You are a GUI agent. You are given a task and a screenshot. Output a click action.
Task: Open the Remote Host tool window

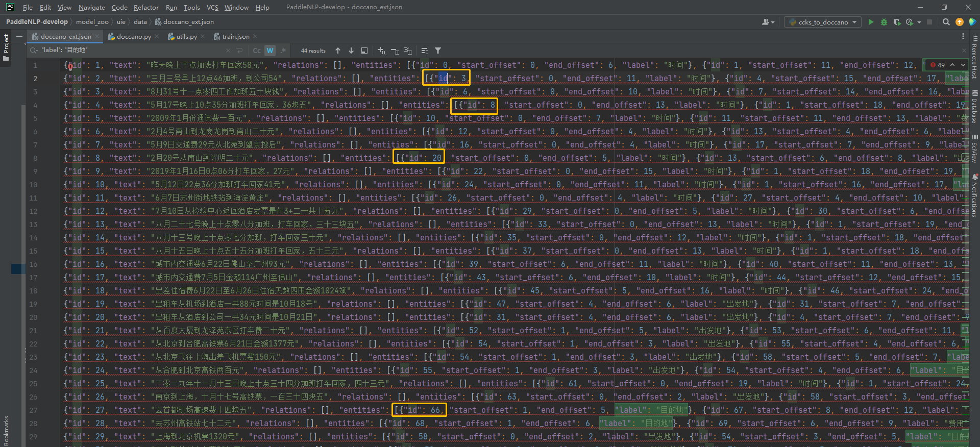click(974, 57)
